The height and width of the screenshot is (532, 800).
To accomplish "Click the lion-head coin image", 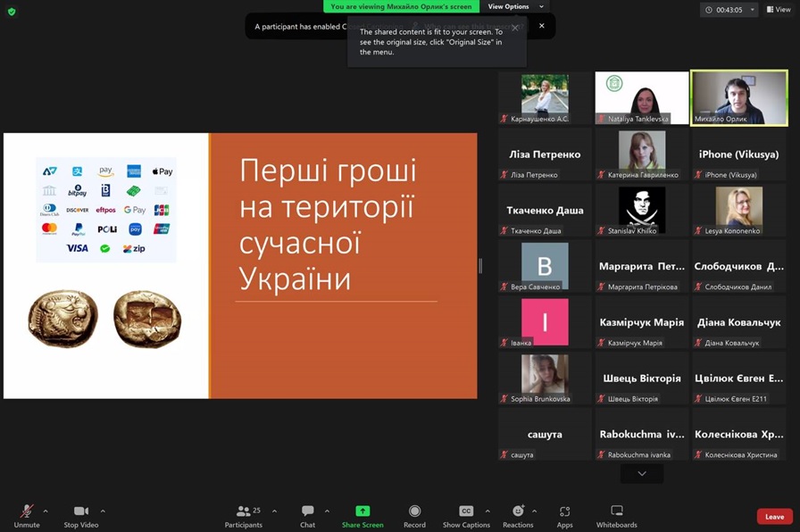I will point(63,319).
